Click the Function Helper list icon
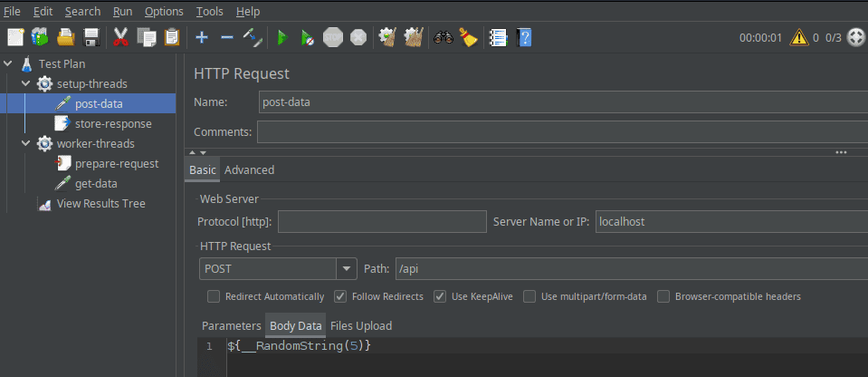 (497, 37)
